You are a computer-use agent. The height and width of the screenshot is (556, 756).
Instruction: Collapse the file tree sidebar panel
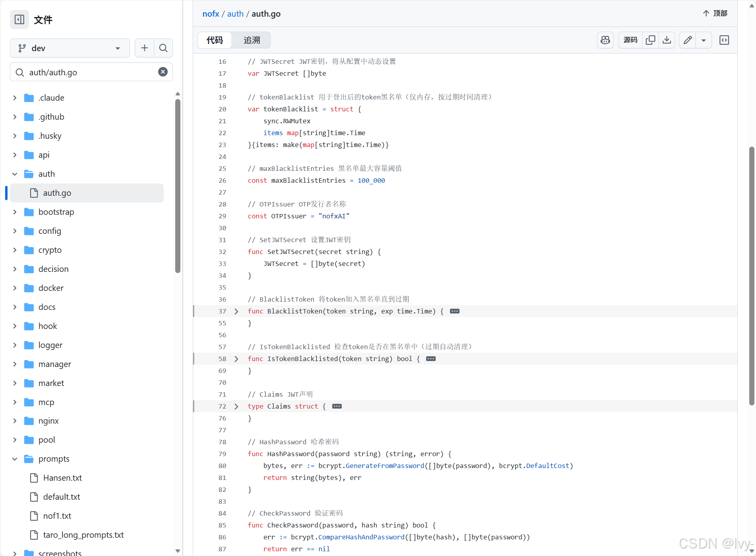(19, 19)
